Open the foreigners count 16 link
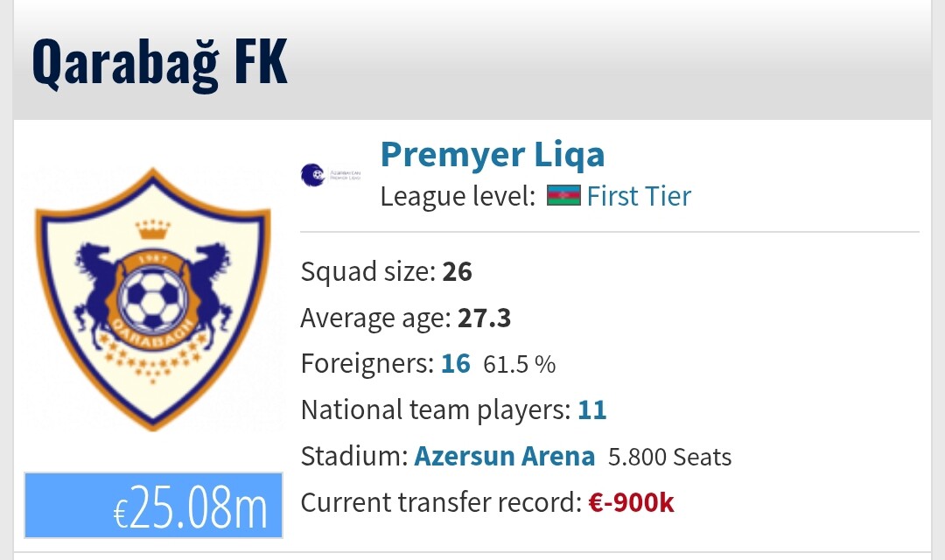945x560 pixels. [x=456, y=363]
